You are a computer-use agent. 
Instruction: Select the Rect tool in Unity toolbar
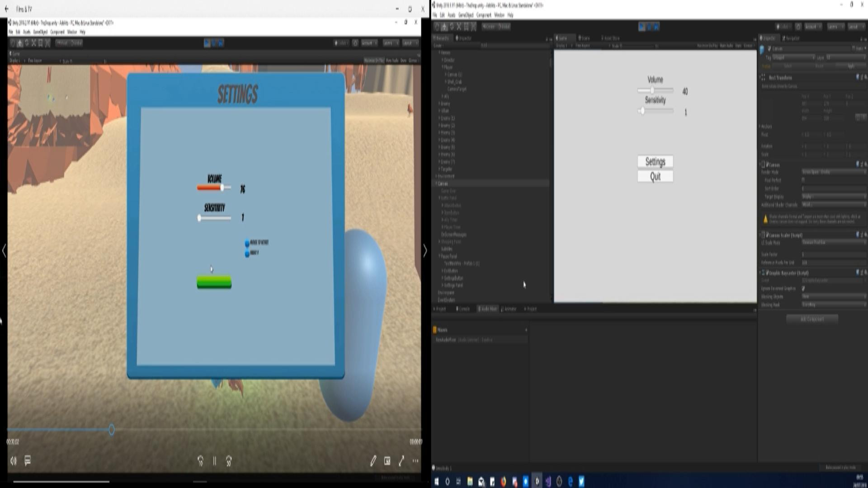point(466,27)
